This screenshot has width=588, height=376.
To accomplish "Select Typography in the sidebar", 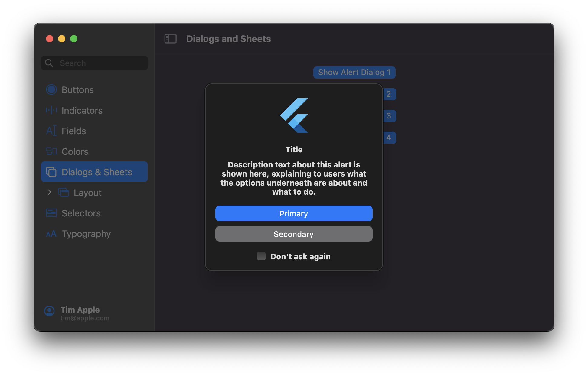I will (86, 234).
